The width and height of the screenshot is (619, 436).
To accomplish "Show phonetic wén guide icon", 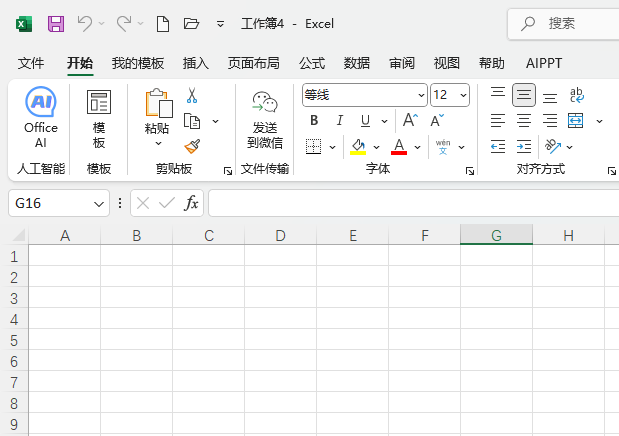I will (x=443, y=147).
